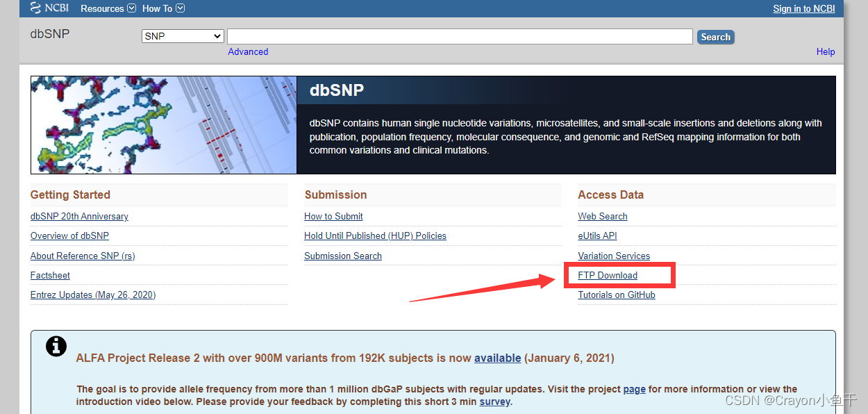Image resolution: width=868 pixels, height=414 pixels.
Task: Click 'available' link in ALFA announcement
Action: click(x=497, y=358)
